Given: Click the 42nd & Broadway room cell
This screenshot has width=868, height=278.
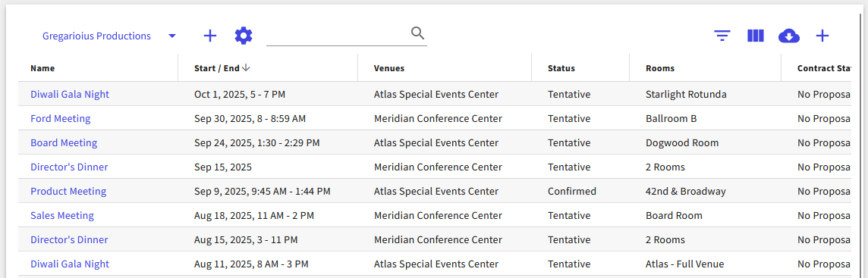Looking at the screenshot, I should pyautogui.click(x=685, y=192).
